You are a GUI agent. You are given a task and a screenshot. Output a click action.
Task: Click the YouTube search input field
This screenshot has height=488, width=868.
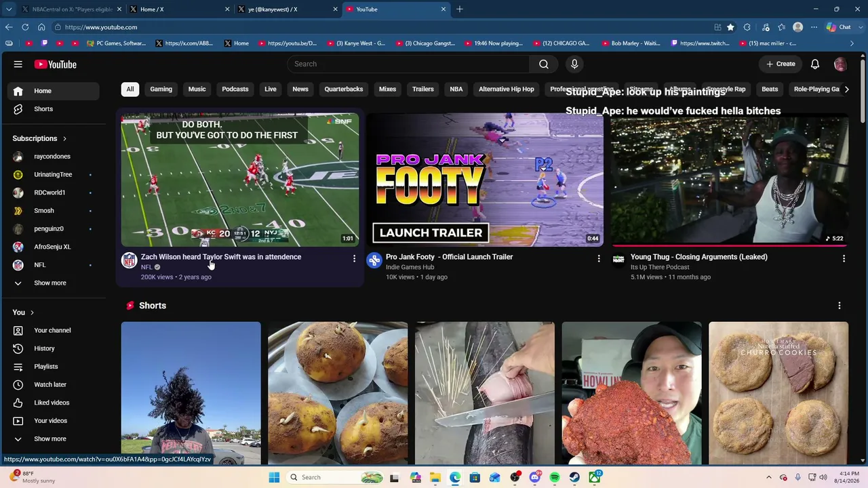point(408,64)
